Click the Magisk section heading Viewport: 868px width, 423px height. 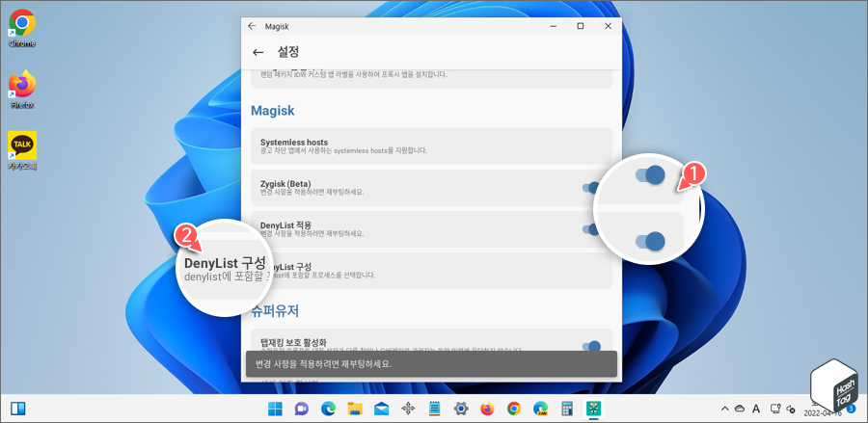coord(272,110)
